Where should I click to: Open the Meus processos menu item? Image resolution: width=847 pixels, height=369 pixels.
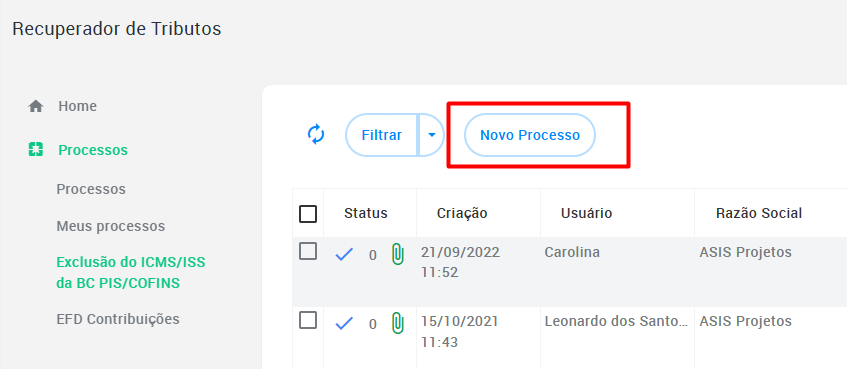point(111,226)
